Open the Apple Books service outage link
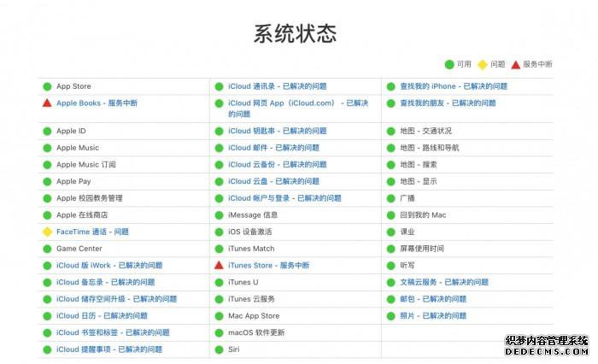 (x=97, y=103)
